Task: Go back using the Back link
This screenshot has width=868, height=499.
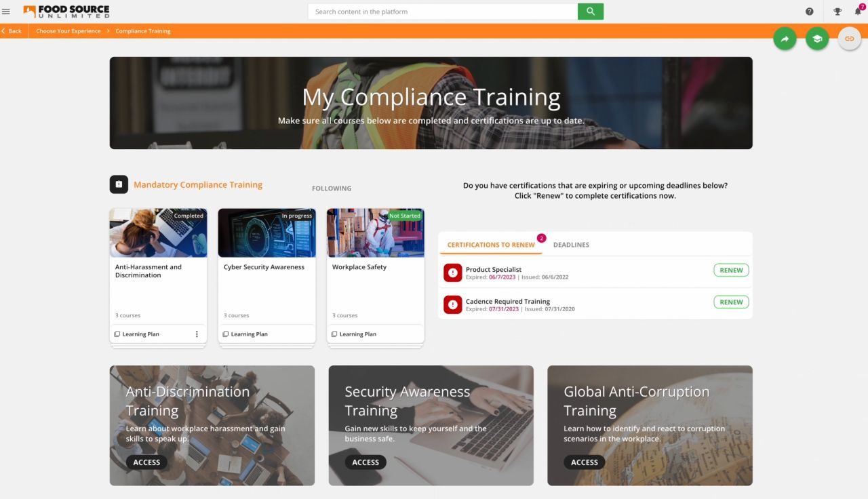Action: point(12,31)
